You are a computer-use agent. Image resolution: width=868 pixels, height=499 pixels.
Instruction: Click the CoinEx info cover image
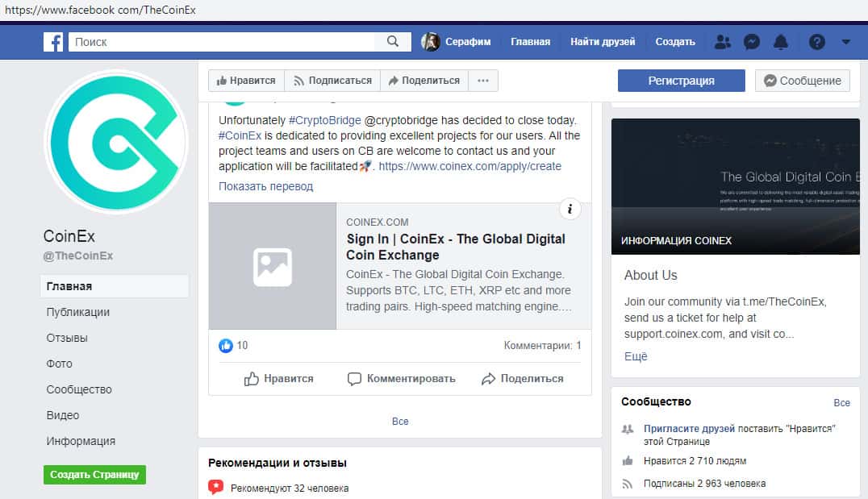pos(735,186)
